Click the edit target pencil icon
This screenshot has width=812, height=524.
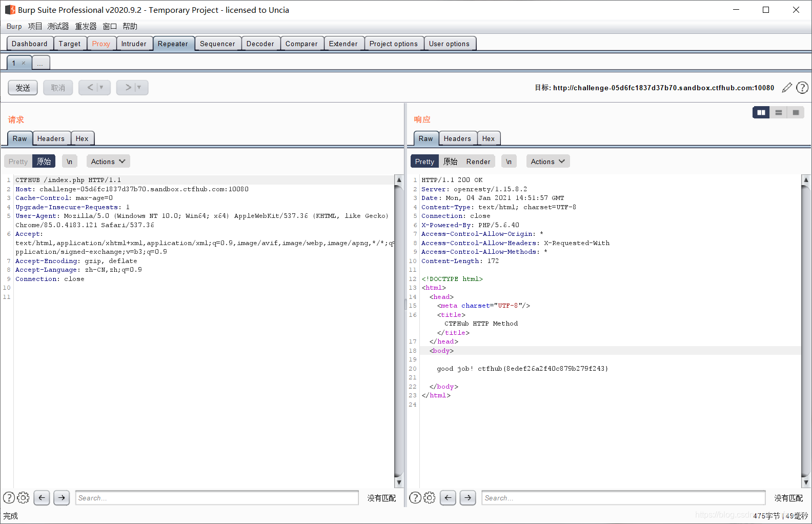click(x=787, y=88)
